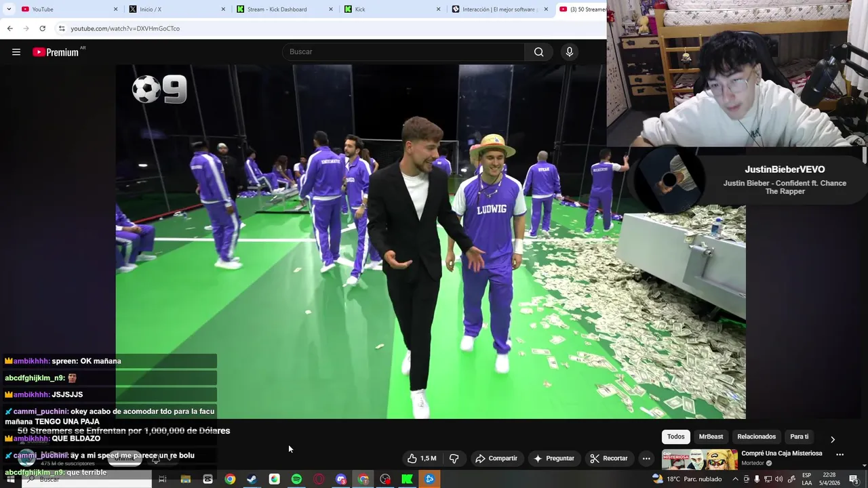Open the clock showing 22:28
The image size is (868, 488).
(829, 479)
